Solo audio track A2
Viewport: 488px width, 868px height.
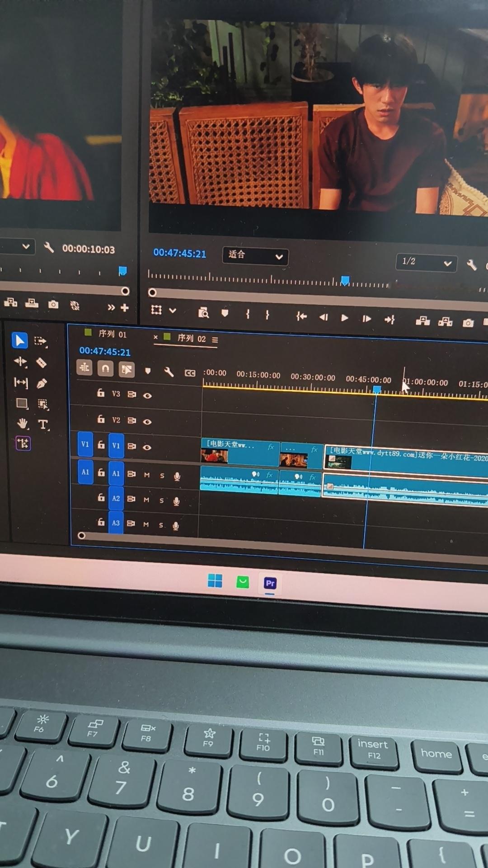tap(162, 500)
